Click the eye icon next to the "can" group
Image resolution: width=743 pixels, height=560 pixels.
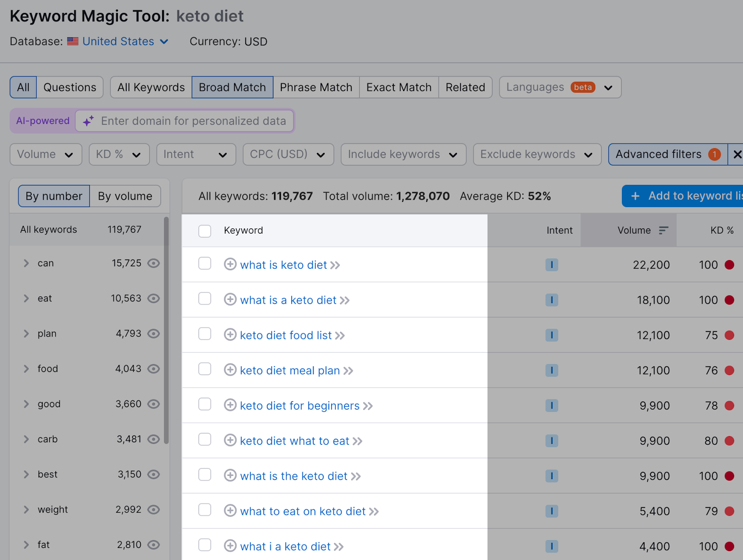[x=153, y=263]
